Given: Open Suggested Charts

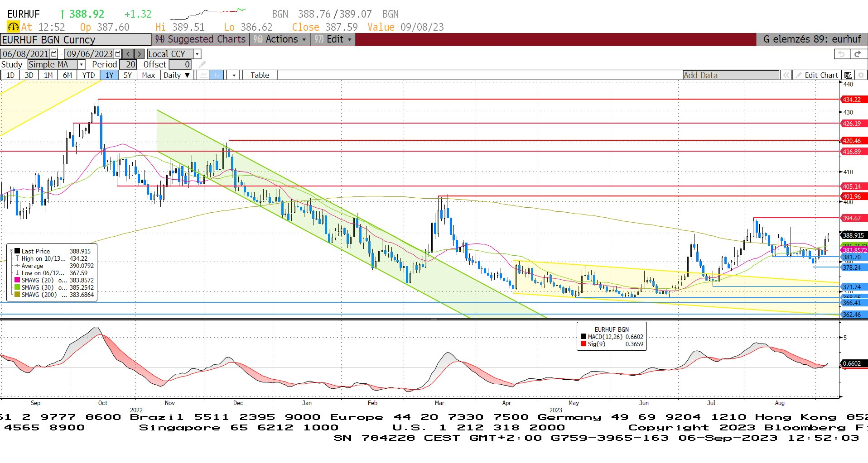Looking at the screenshot, I should (201, 39).
